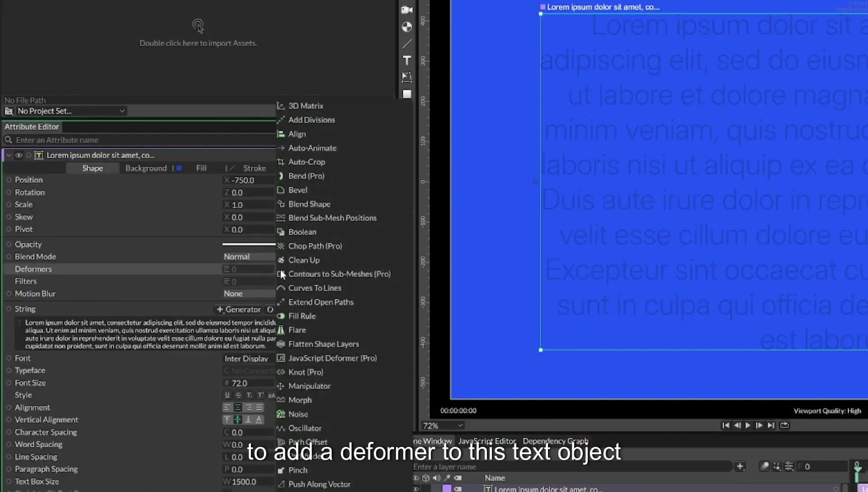Viewport: 868px width, 492px height.
Task: Set vertical alignment to bottom
Action: (248, 420)
